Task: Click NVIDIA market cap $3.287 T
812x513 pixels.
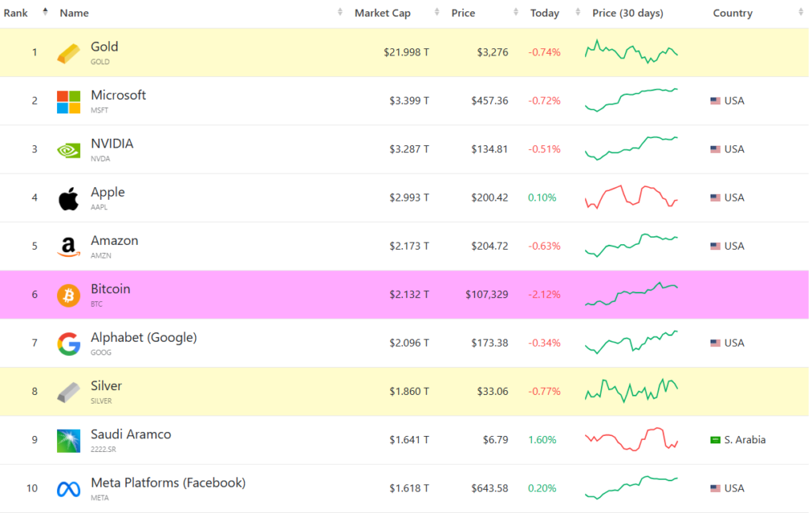Action: click(409, 150)
